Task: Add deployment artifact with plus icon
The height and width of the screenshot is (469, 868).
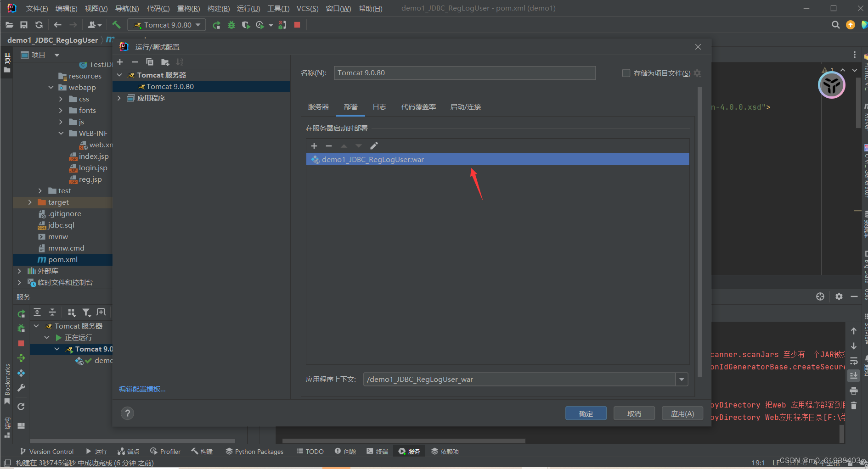Action: tap(314, 146)
